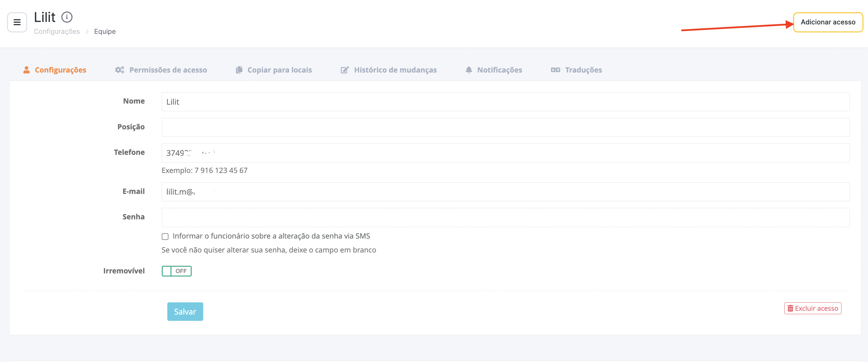Click the copy icon for Copiar para locais
This screenshot has width=868, height=362.
point(239,70)
